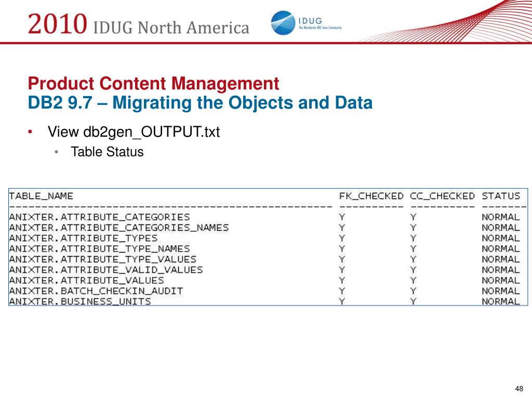Select ANIXTER.ATTRIBUTE_VALID_VALUES table name

[106, 270]
